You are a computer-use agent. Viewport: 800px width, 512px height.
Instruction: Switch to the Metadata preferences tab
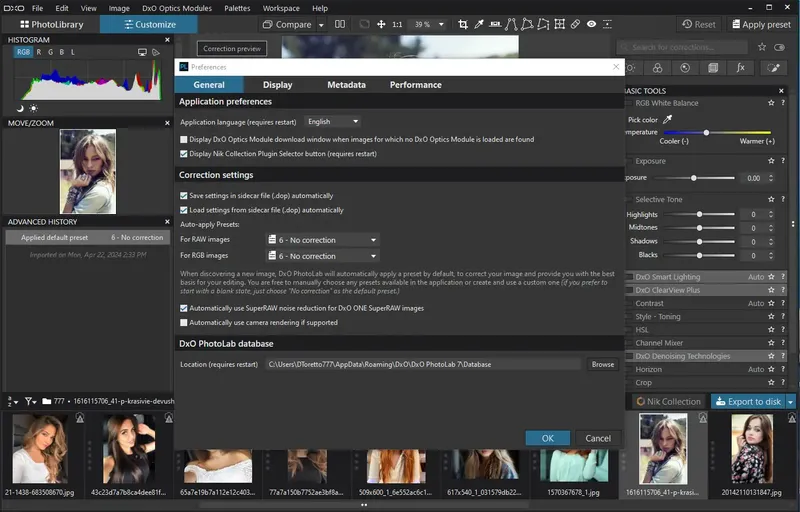(346, 85)
